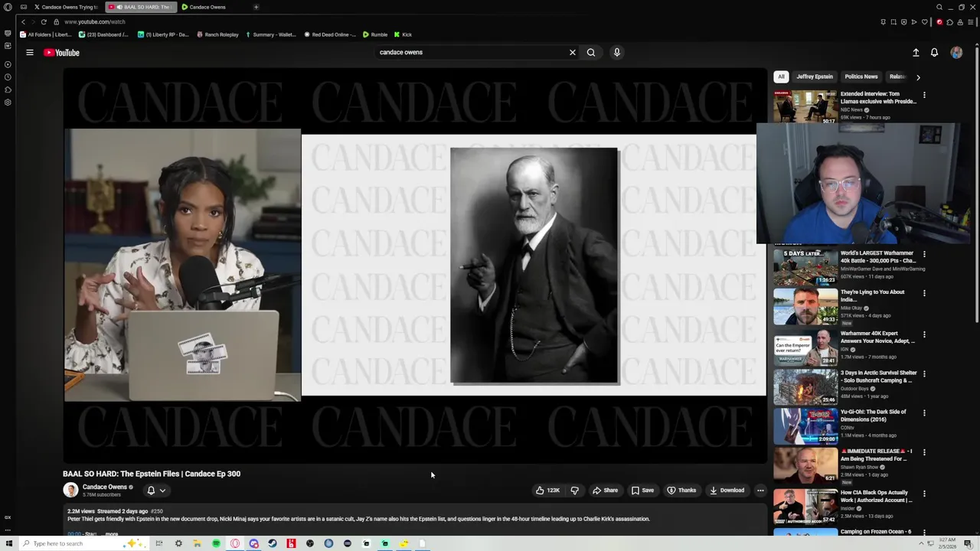Dislike the video with thumbs down
Image resolution: width=980 pixels, height=551 pixels.
575,491
